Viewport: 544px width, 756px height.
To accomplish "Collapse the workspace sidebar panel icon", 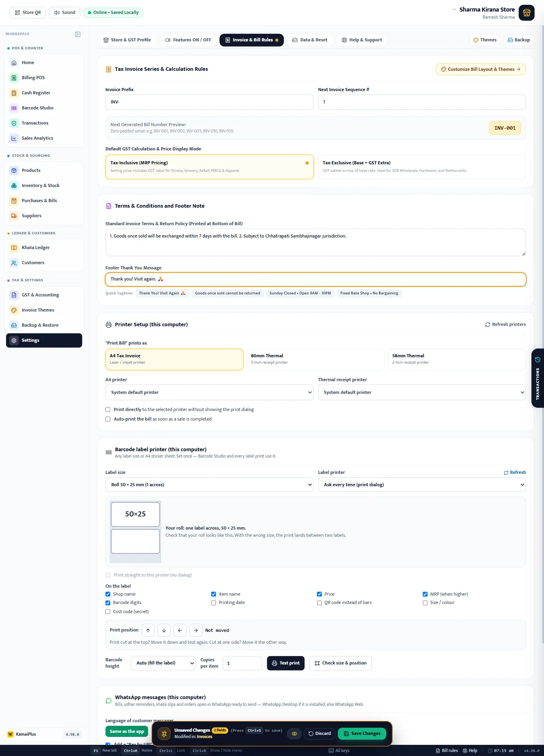I will coord(78,34).
